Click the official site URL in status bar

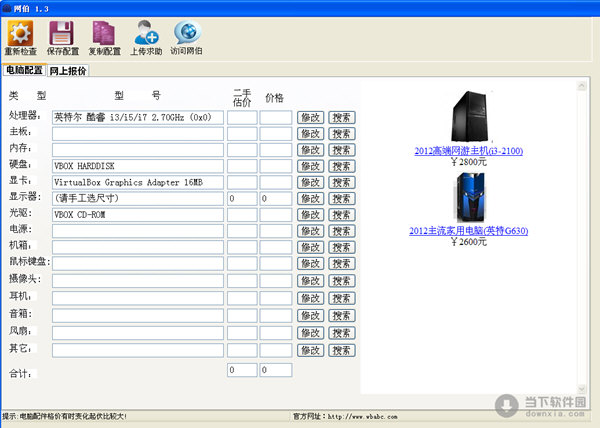tap(362, 416)
